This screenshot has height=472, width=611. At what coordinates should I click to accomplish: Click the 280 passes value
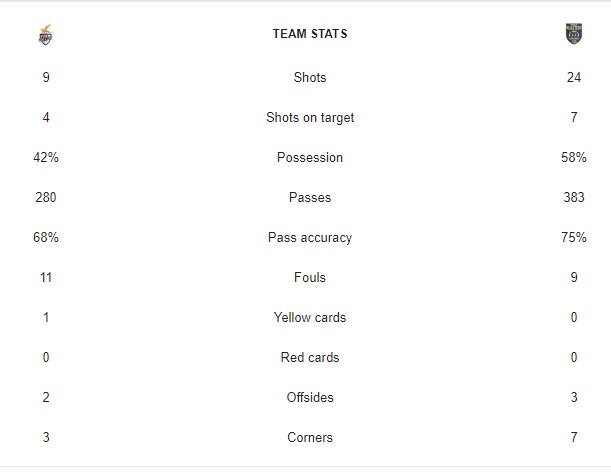coord(46,197)
